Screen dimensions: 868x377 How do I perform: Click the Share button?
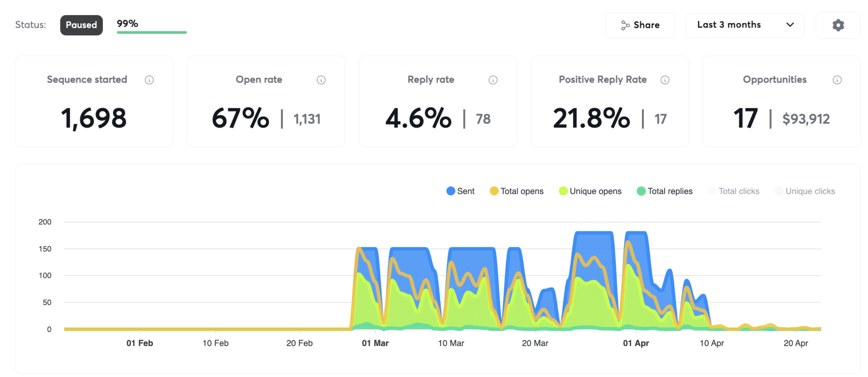[640, 25]
